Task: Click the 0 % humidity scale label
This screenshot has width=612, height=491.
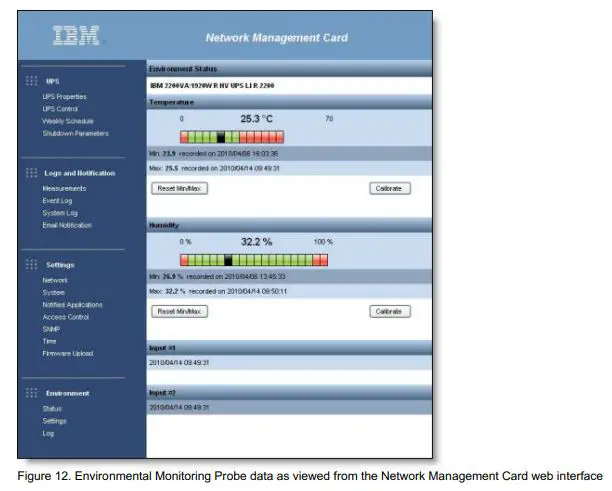Action: click(x=185, y=242)
